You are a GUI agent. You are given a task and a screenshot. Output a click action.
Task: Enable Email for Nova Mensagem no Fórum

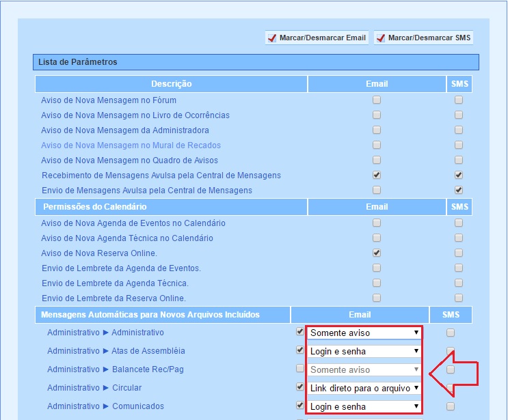coord(377,100)
